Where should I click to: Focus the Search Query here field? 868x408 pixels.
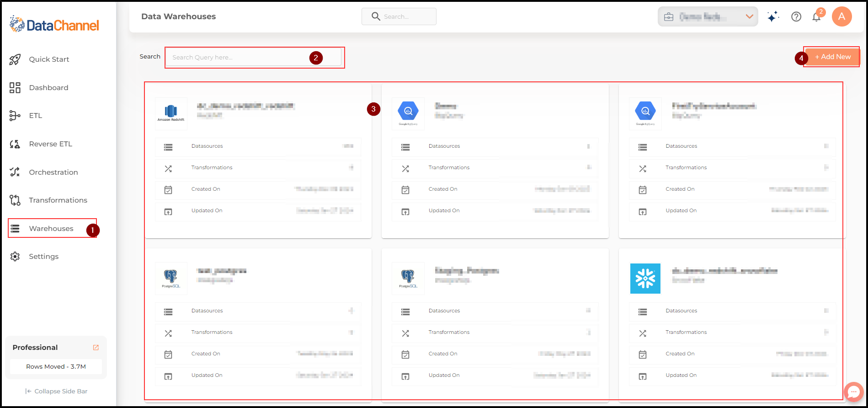(x=254, y=58)
